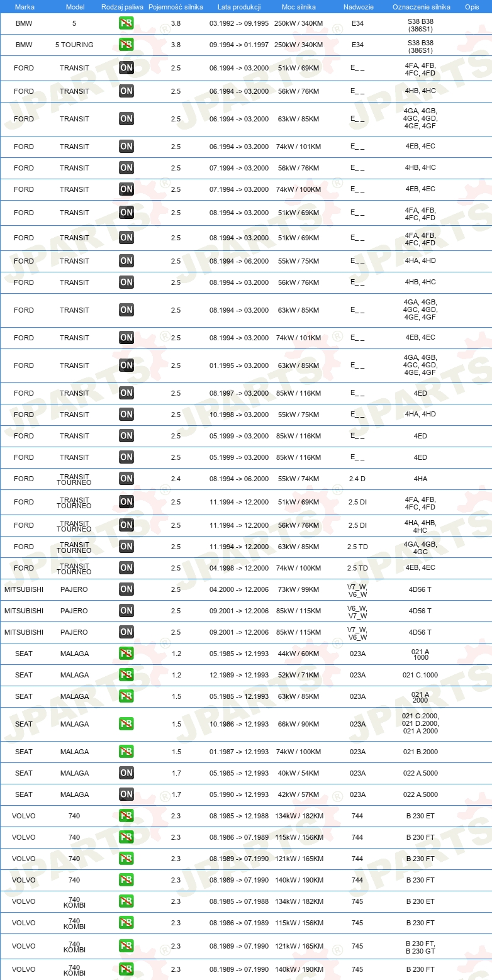Click petrol icon in Seat Malaga 44kW/60KM row
Screen dimensions: 492x980
[x=126, y=654]
